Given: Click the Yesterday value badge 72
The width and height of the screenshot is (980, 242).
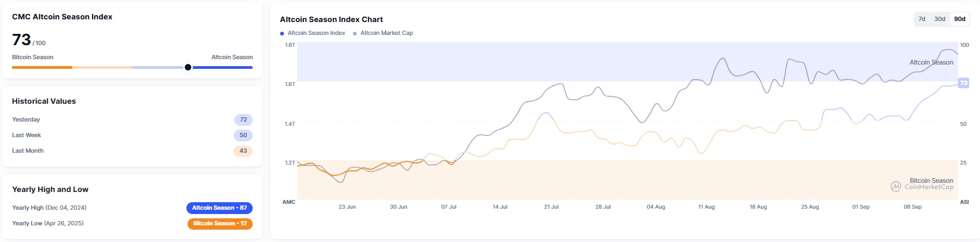Looking at the screenshot, I should pyautogui.click(x=243, y=120).
